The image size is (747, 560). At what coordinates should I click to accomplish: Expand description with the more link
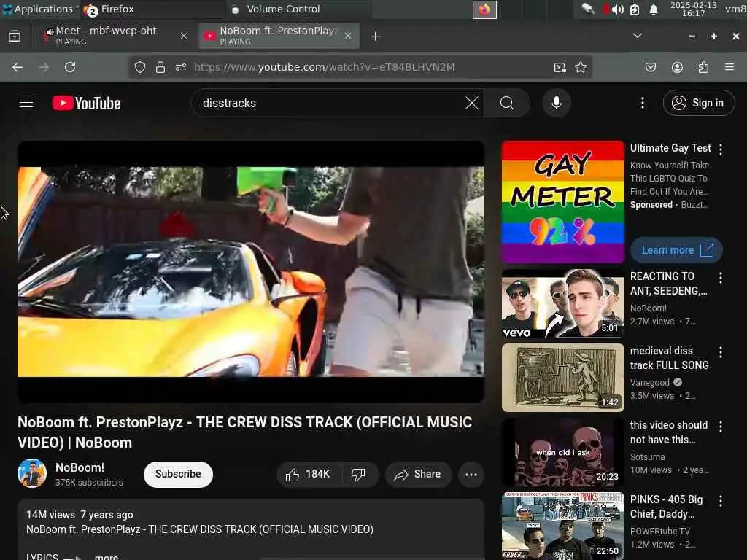[107, 556]
